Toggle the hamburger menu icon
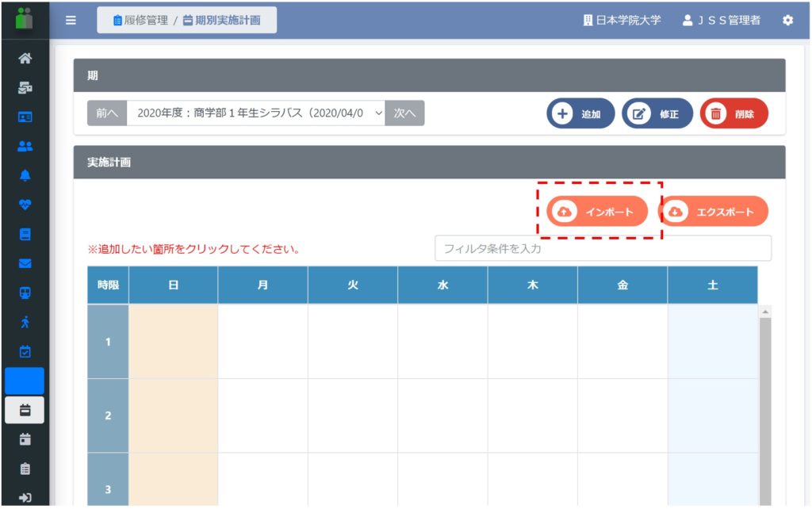Viewport: 812px width, 509px height. [x=71, y=20]
